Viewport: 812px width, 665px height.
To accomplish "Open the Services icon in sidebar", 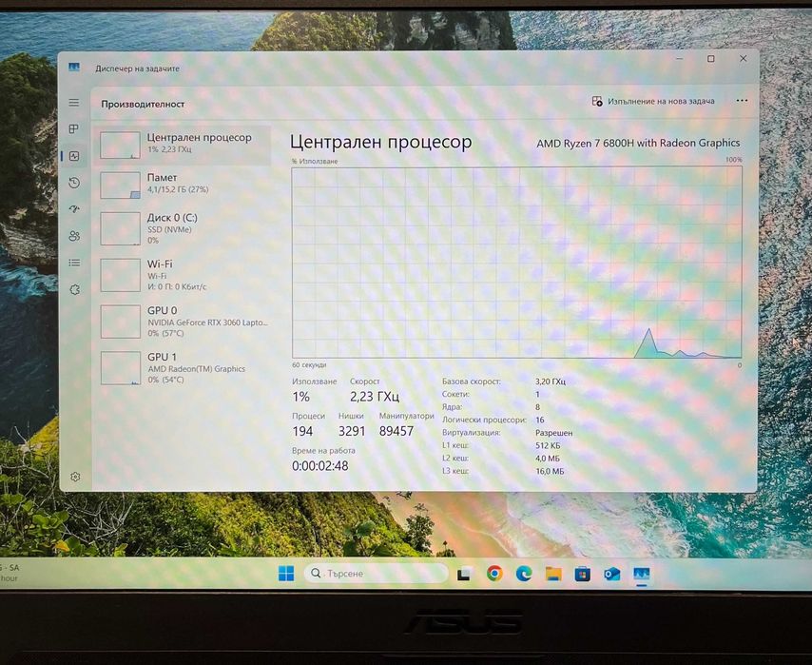I will pos(74,290).
